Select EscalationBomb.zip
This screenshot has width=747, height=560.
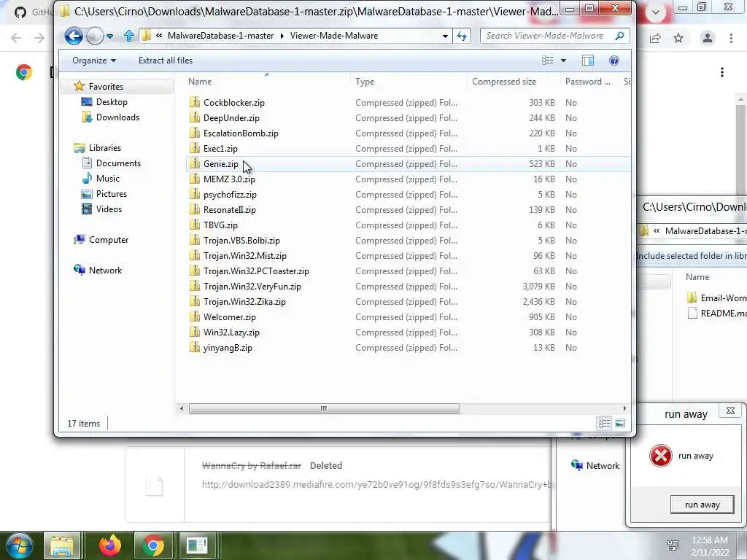241,133
